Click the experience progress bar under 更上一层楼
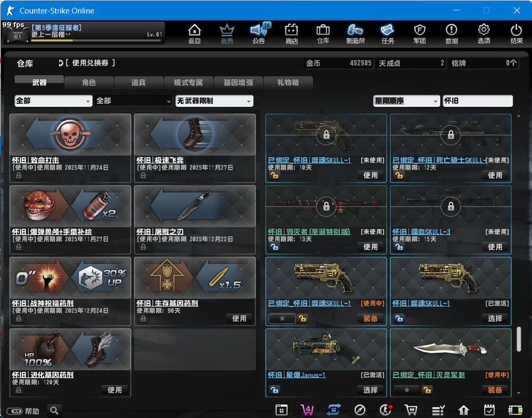The image size is (532, 418). [x=96, y=40]
